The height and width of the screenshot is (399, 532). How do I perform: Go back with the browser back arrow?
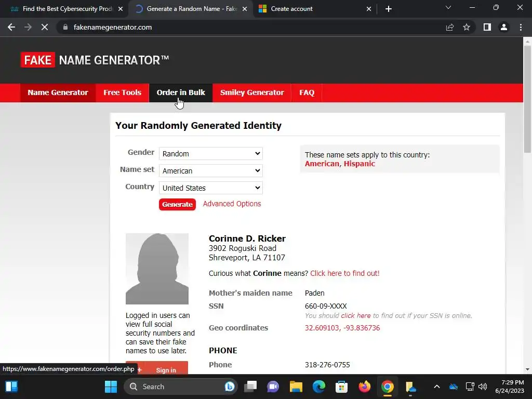[11, 27]
